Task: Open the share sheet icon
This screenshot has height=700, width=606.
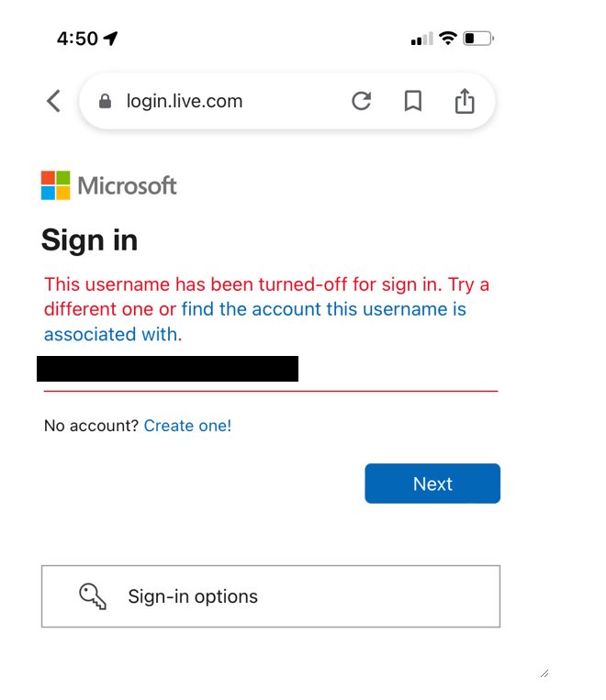Action: pyautogui.click(x=465, y=100)
